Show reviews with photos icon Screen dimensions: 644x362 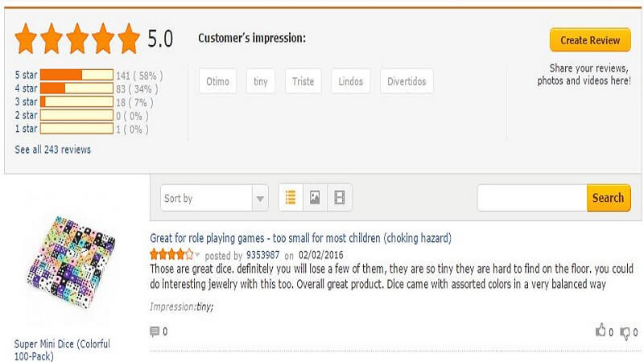pos(315,198)
